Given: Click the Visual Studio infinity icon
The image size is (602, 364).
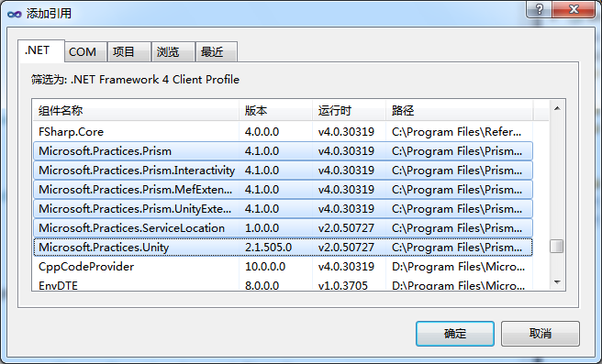Looking at the screenshot, I should click(14, 14).
